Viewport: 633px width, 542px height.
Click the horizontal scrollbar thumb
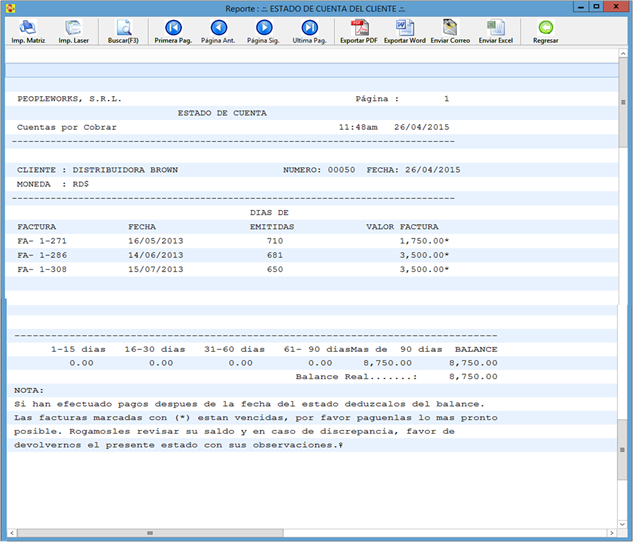click(x=150, y=533)
